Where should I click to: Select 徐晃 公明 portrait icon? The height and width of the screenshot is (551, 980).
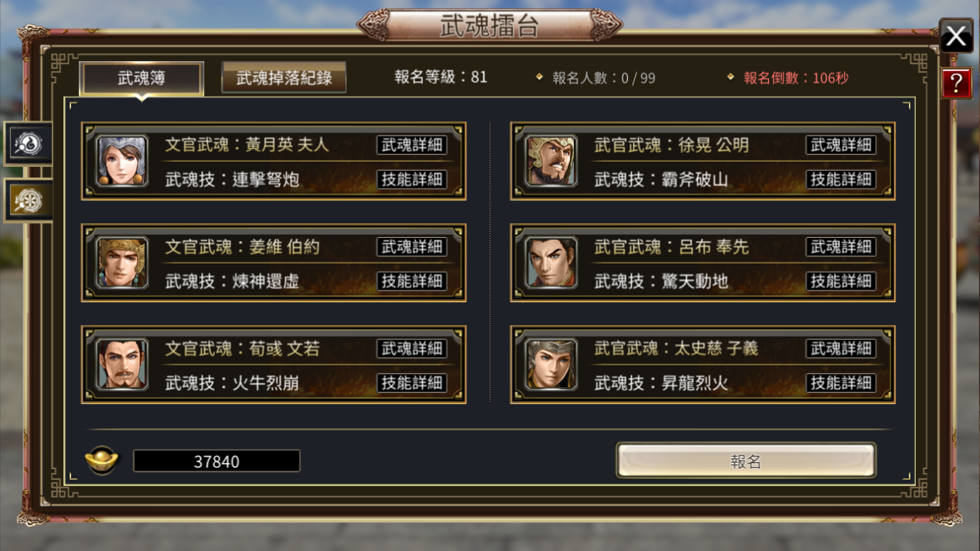point(551,161)
